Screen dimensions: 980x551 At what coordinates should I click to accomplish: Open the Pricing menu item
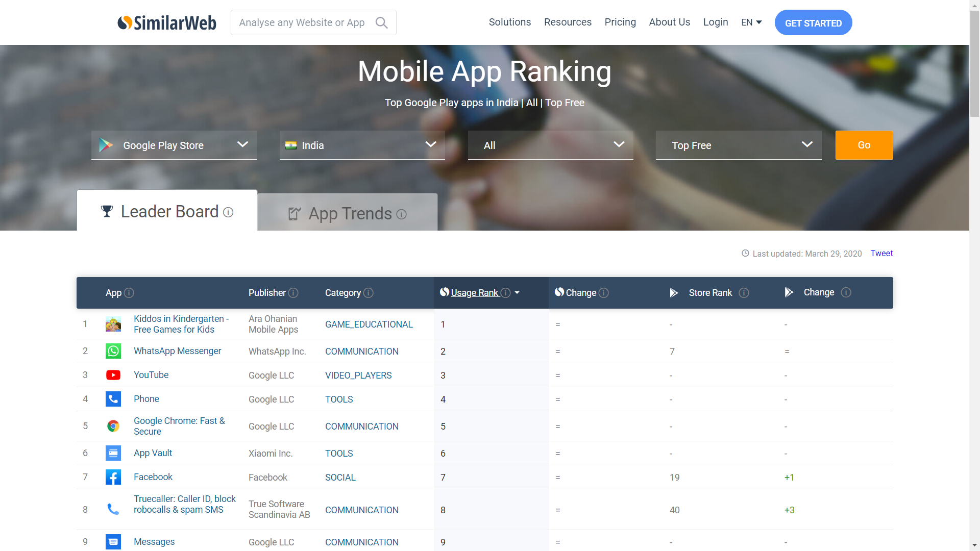click(x=620, y=22)
